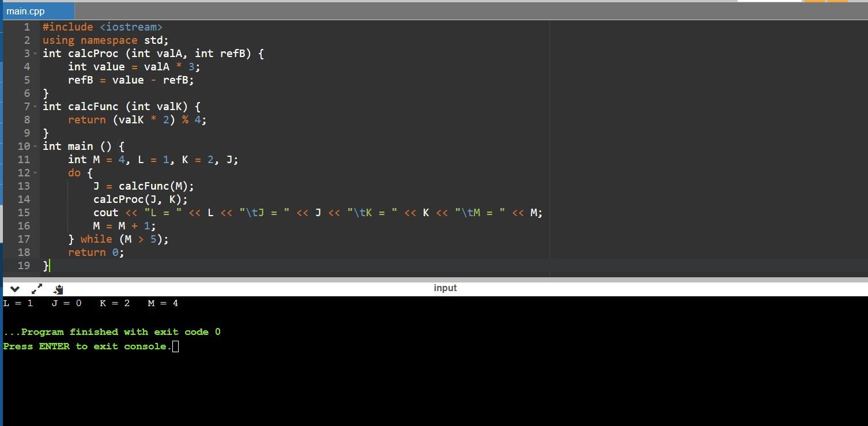Select the input tab label above the console
868x426 pixels.
(x=445, y=288)
